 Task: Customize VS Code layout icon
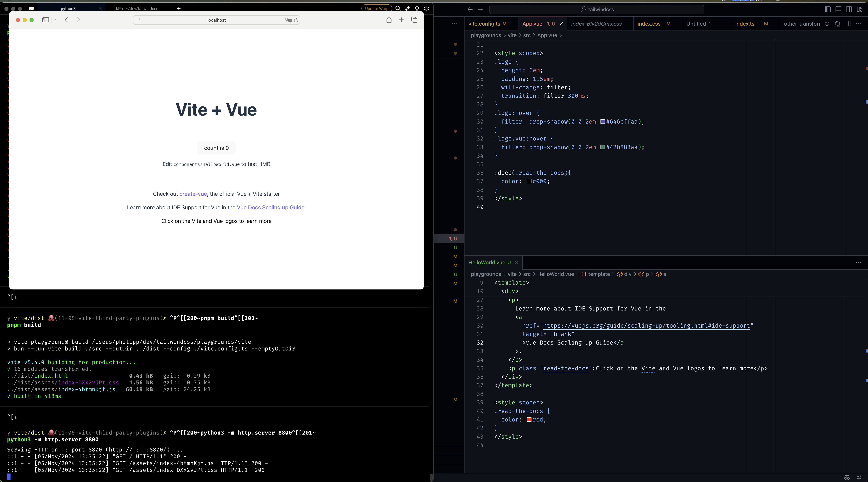point(860,9)
